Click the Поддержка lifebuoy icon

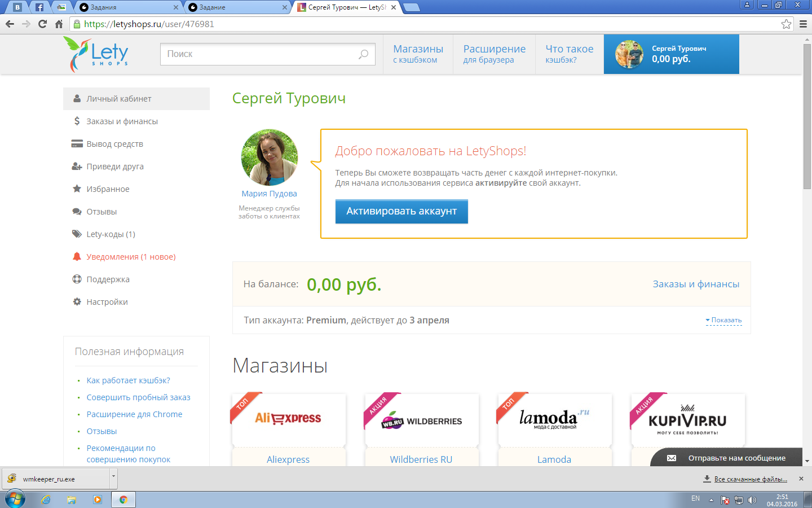pyautogui.click(x=77, y=279)
